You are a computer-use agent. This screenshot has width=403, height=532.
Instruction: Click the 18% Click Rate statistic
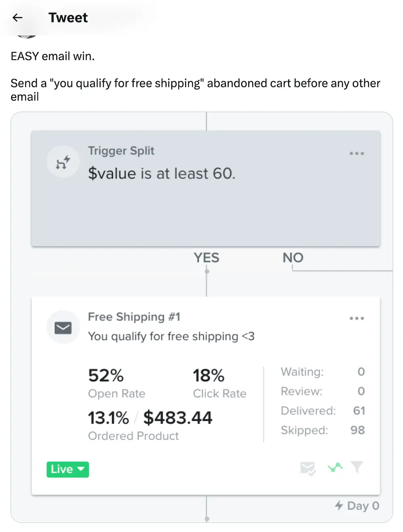click(208, 376)
